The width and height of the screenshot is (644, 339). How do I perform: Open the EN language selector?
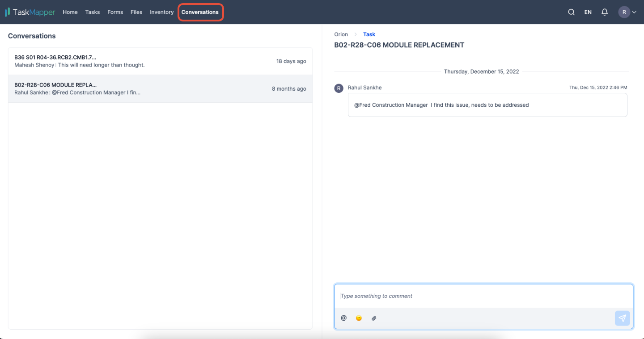click(588, 12)
